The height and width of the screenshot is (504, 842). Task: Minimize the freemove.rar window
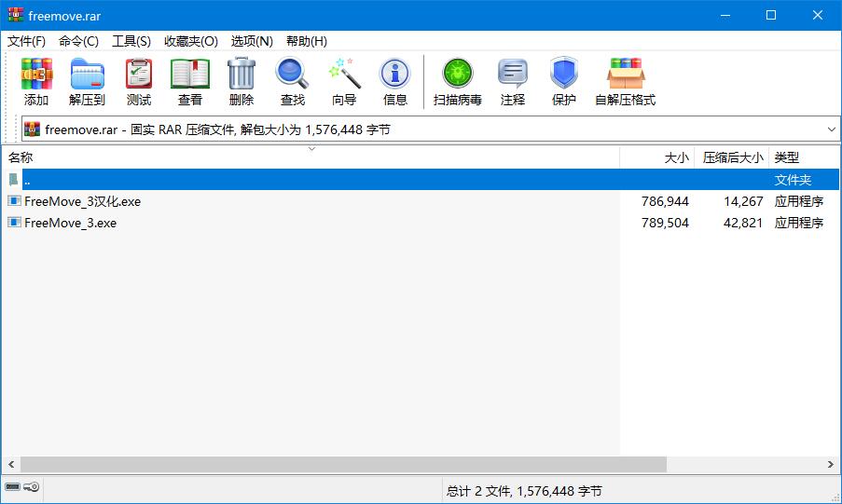[x=725, y=15]
